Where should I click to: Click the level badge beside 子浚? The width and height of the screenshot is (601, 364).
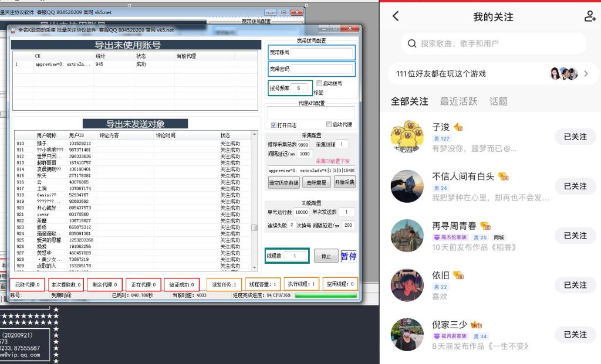458,127
